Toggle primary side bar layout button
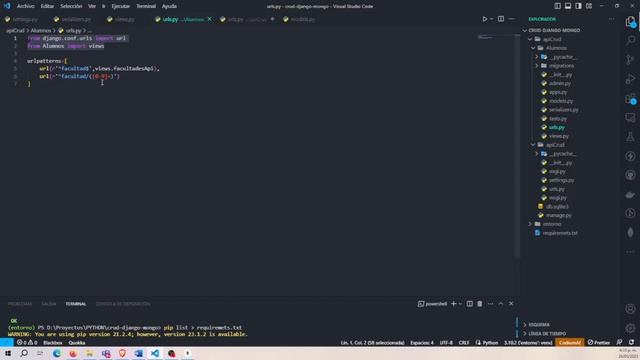The height and width of the screenshot is (360, 640). click(558, 6)
